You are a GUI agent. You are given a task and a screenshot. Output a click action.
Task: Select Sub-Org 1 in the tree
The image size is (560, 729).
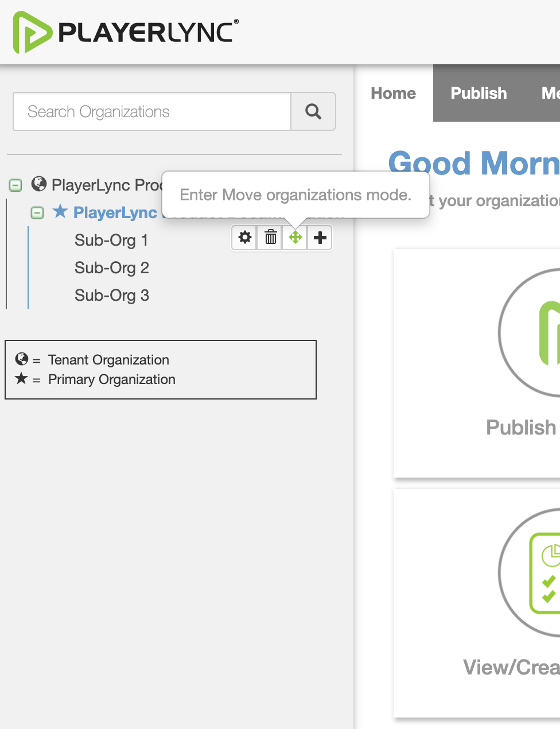pos(111,240)
